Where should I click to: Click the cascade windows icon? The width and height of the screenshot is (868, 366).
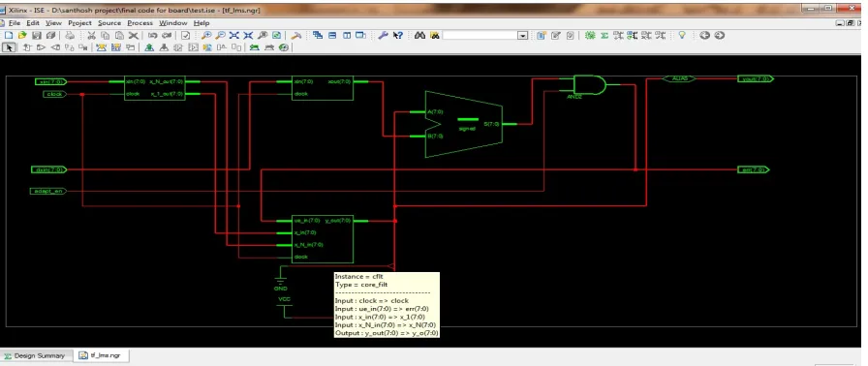click(x=318, y=36)
